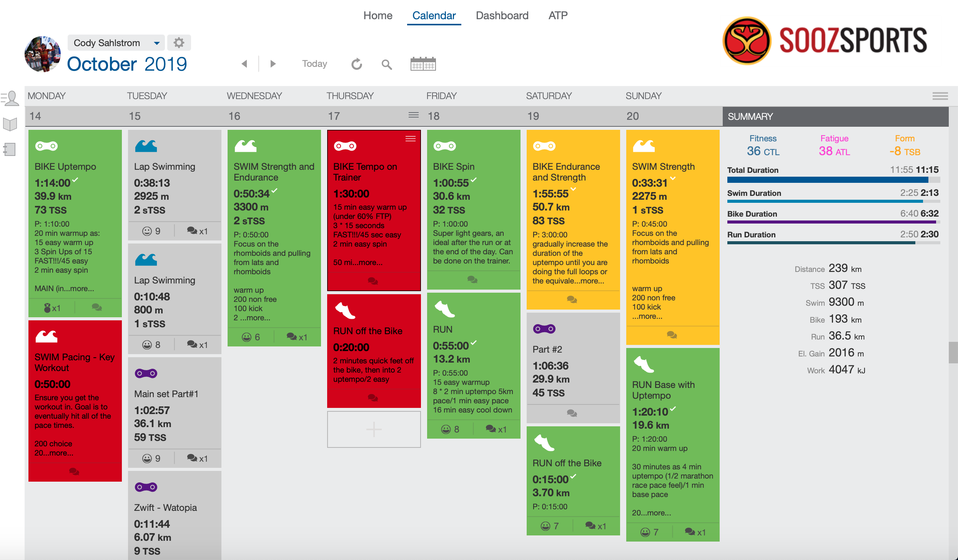Click the refresh calendar icon
The image size is (958, 560).
point(357,64)
